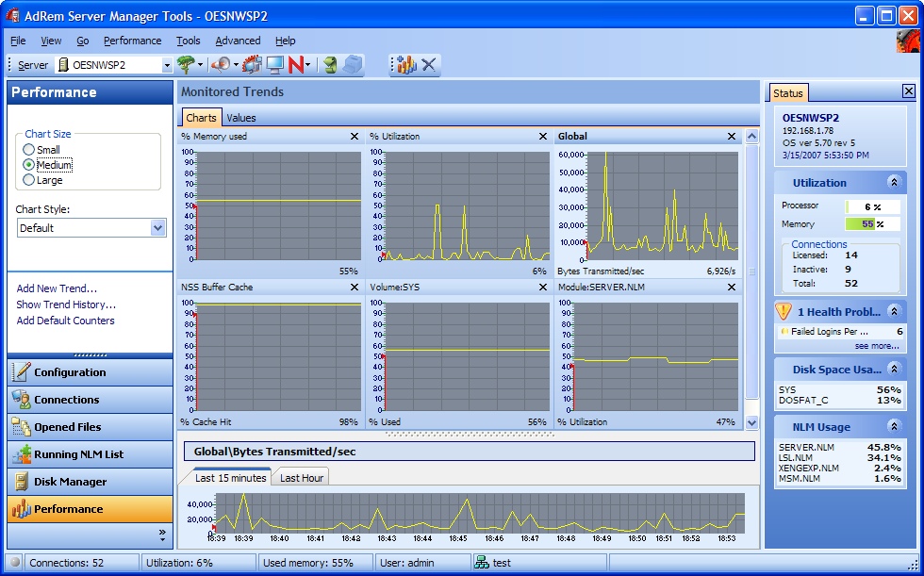Close the NSS Buffer Cache chart
924x576 pixels.
coord(355,287)
